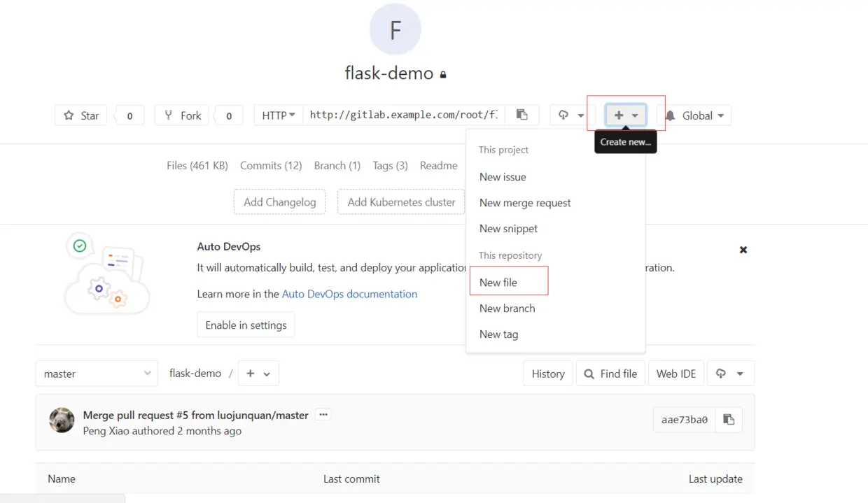Click the Fork button
This screenshot has height=503, width=868.
tap(182, 115)
